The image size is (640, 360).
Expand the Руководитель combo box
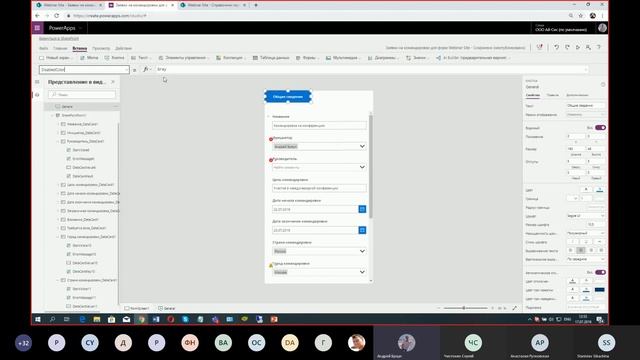click(x=362, y=167)
